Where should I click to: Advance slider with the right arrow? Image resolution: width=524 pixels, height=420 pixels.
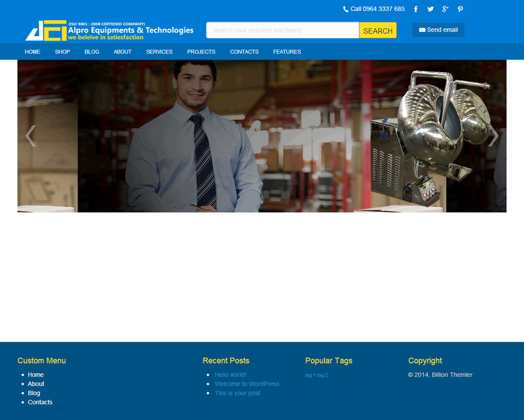coord(493,136)
